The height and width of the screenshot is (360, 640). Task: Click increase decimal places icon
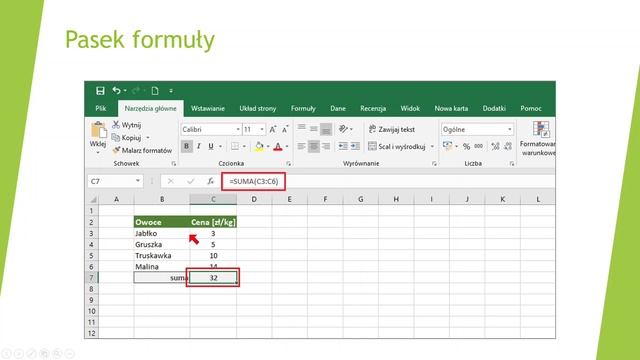click(x=496, y=146)
